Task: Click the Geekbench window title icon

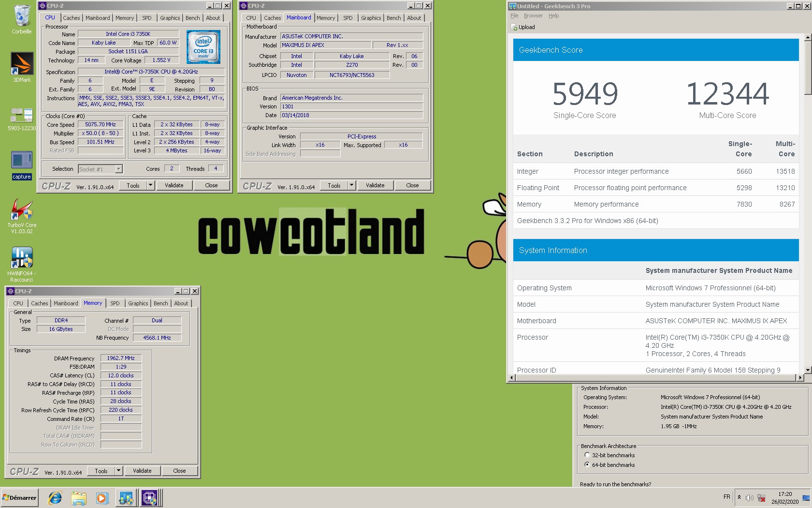Action: 513,6
